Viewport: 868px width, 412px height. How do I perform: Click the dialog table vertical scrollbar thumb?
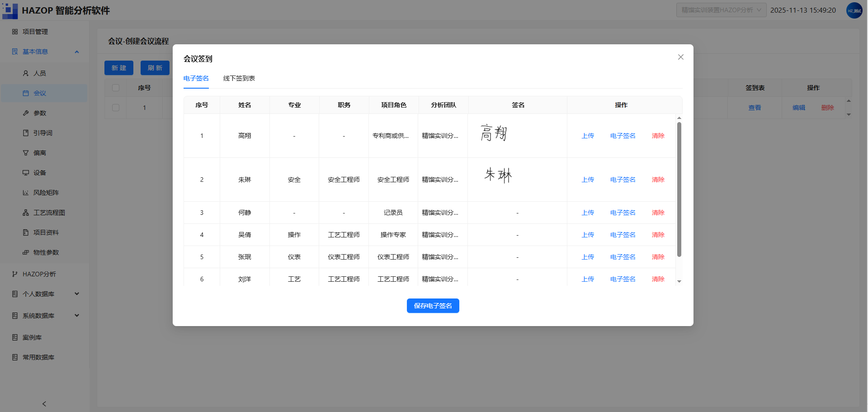pos(679,189)
